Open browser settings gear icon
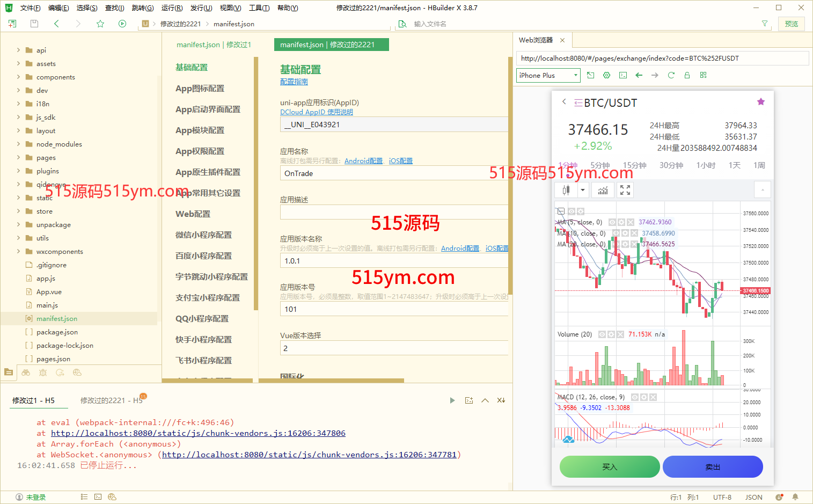Viewport: 813px width, 504px height. 606,75
